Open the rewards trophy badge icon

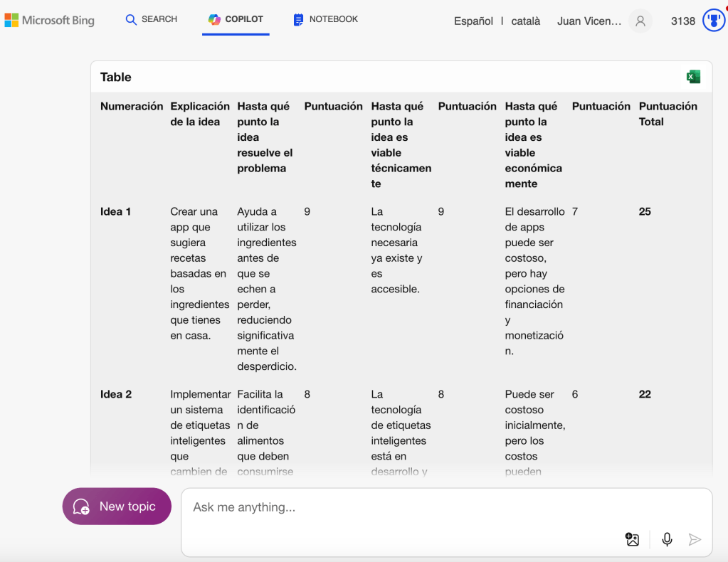(713, 21)
